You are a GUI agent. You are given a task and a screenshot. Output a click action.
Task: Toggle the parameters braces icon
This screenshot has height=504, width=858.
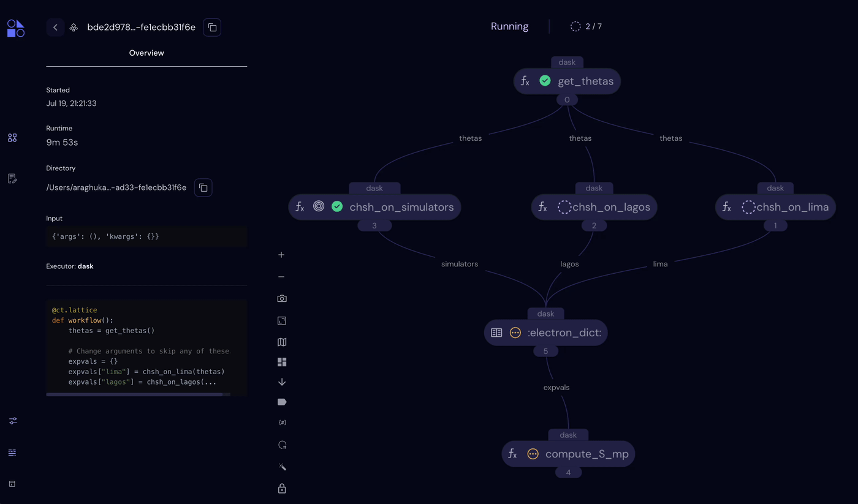pyautogui.click(x=283, y=423)
